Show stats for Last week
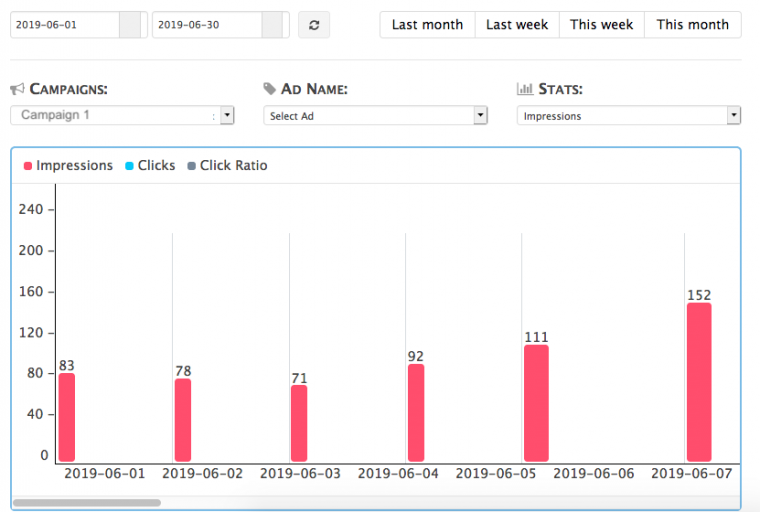 coord(517,25)
